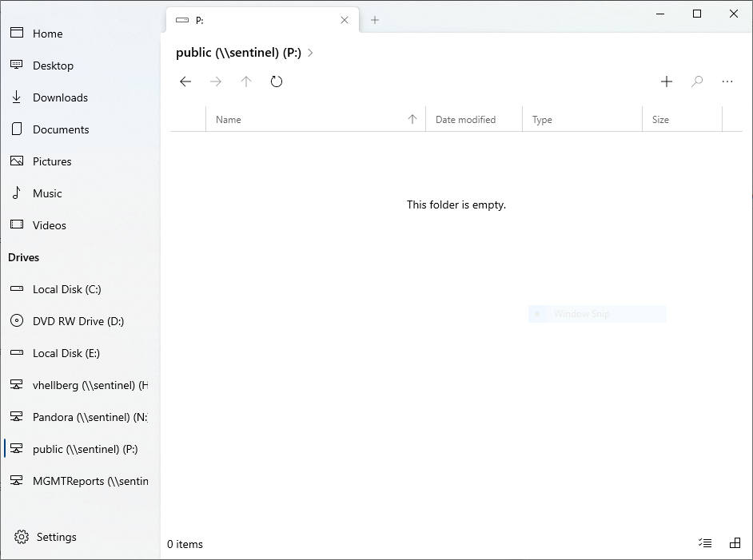Open search with the magnifier icon

697,81
